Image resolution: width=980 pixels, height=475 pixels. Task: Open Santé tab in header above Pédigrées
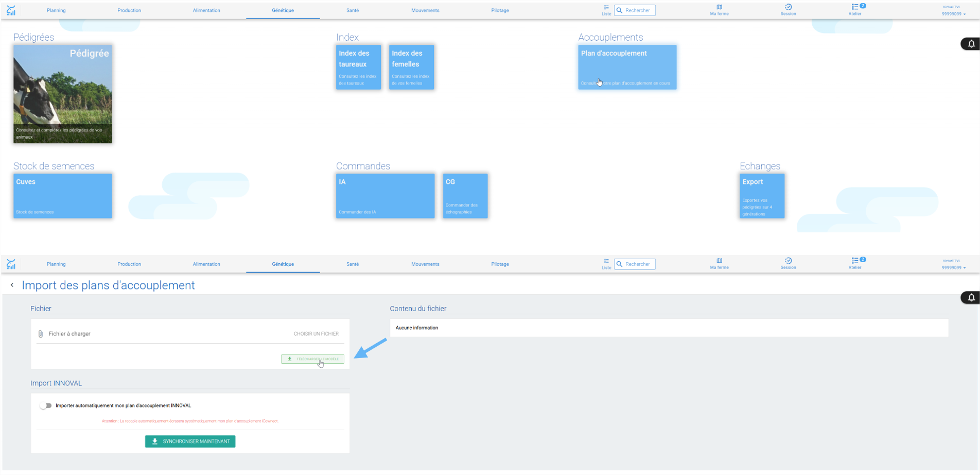click(x=353, y=10)
